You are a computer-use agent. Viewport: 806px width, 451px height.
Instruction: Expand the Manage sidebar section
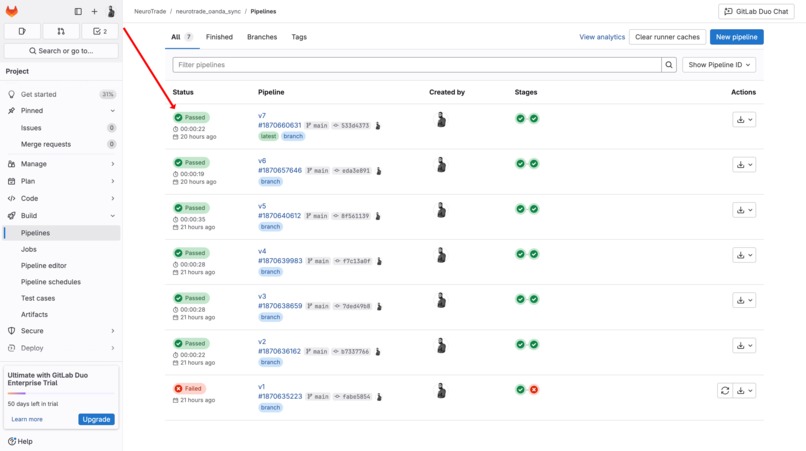click(62, 164)
